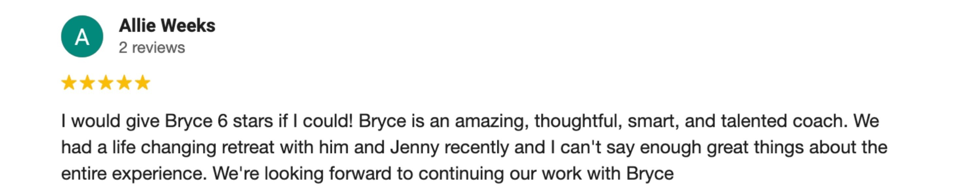
Task: Click the "2 reviews" count text
Action: 152,48
